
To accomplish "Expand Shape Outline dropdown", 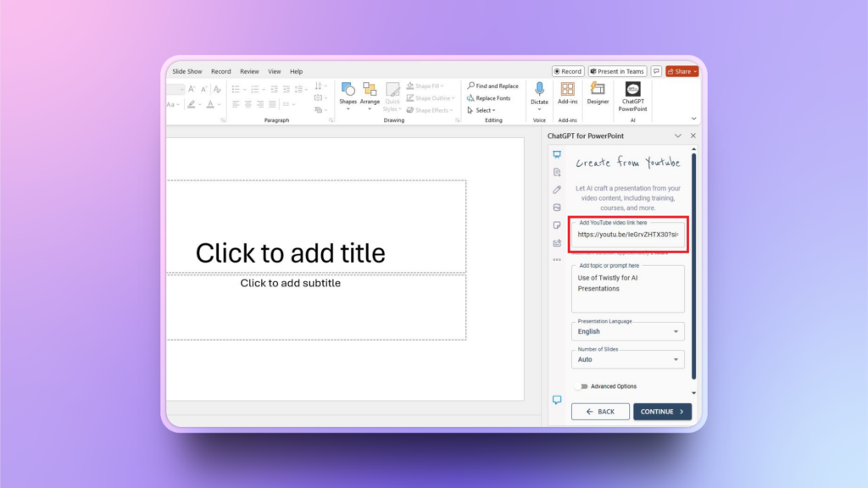I will tap(430, 98).
